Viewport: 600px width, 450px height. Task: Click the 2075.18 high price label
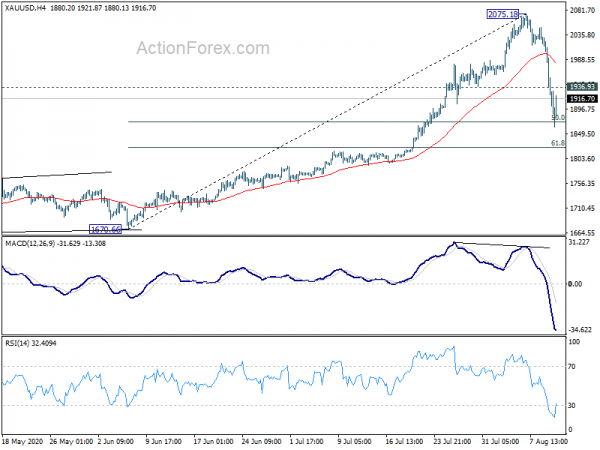click(x=503, y=15)
